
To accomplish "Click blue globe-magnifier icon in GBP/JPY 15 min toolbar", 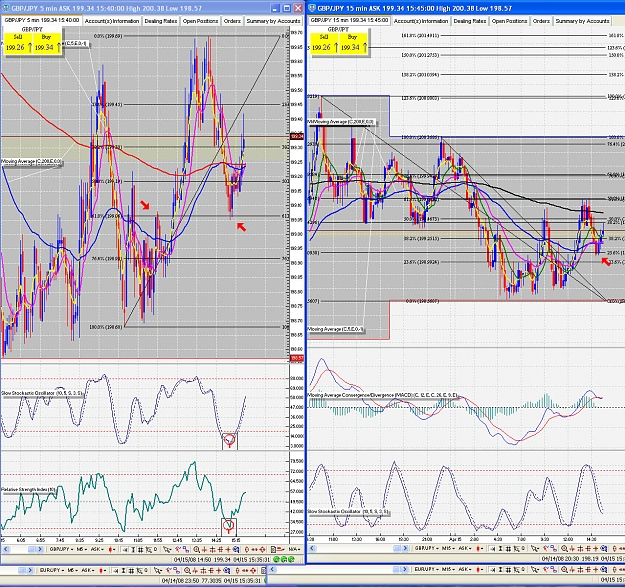I will tap(604, 549).
